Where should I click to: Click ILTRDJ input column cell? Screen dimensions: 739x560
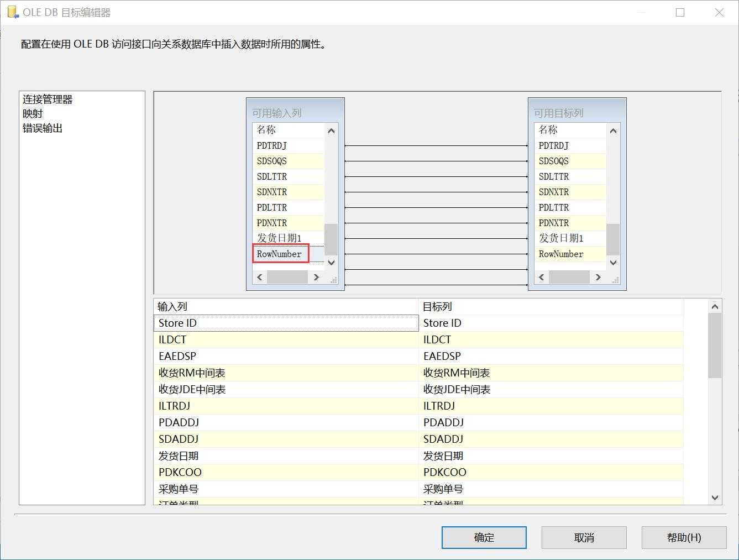(286, 406)
